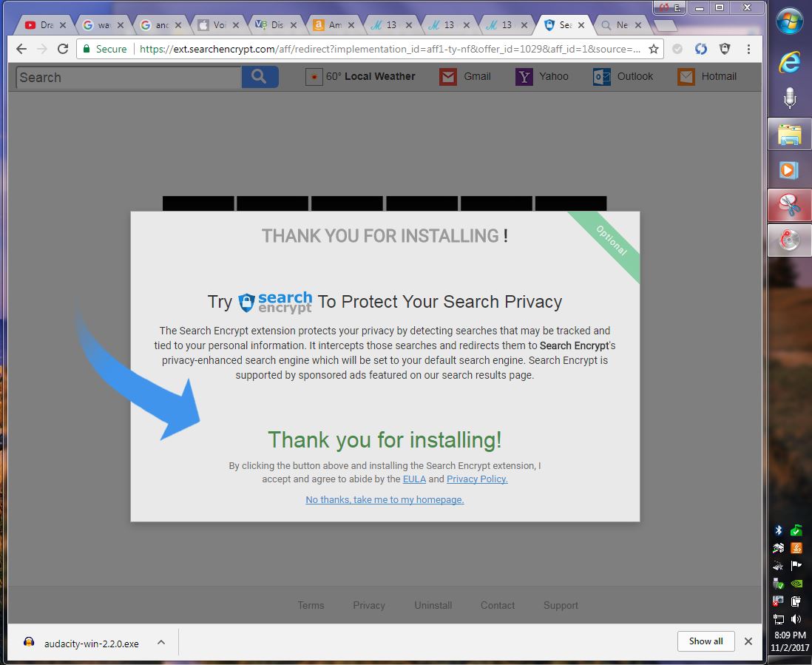This screenshot has height=665, width=812.
Task: Click 'No thanks, take me to my homepage'
Action: pyautogui.click(x=385, y=500)
